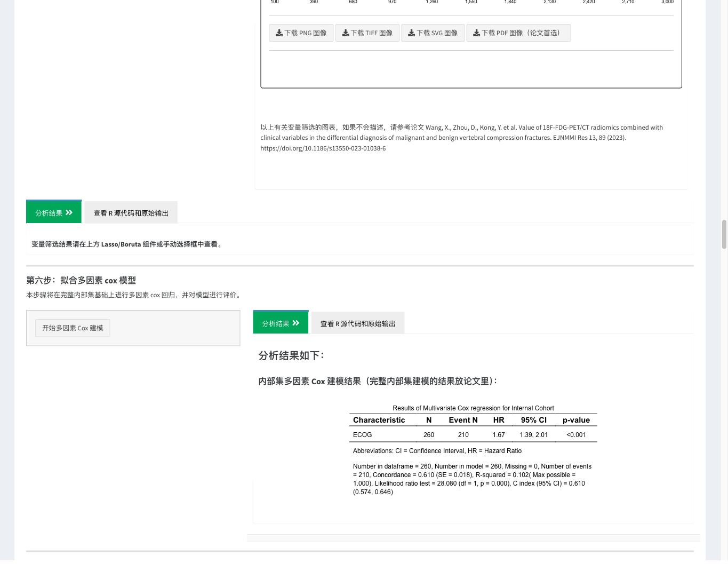Click the N value 260
The width and height of the screenshot is (728, 587).
429,435
